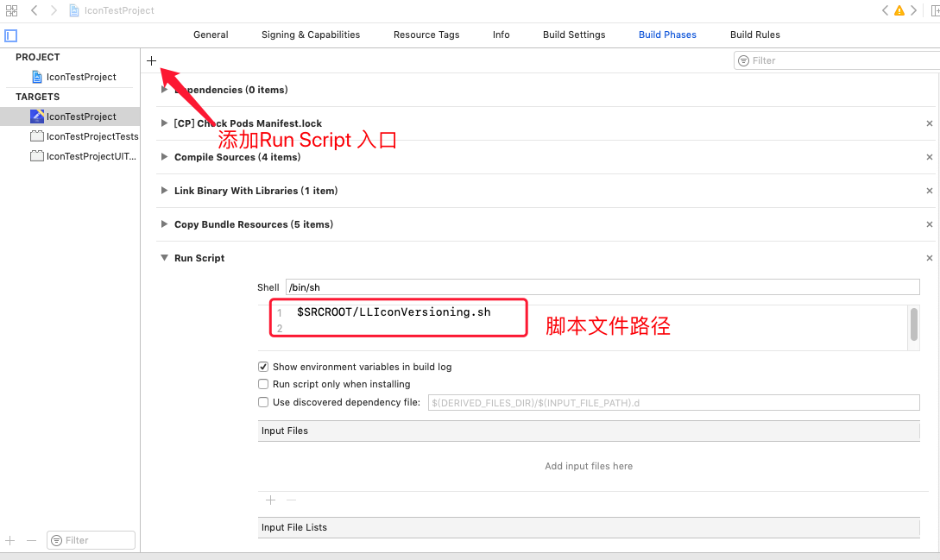This screenshot has height=560, width=940.
Task: Open the Info tab
Action: coord(502,35)
